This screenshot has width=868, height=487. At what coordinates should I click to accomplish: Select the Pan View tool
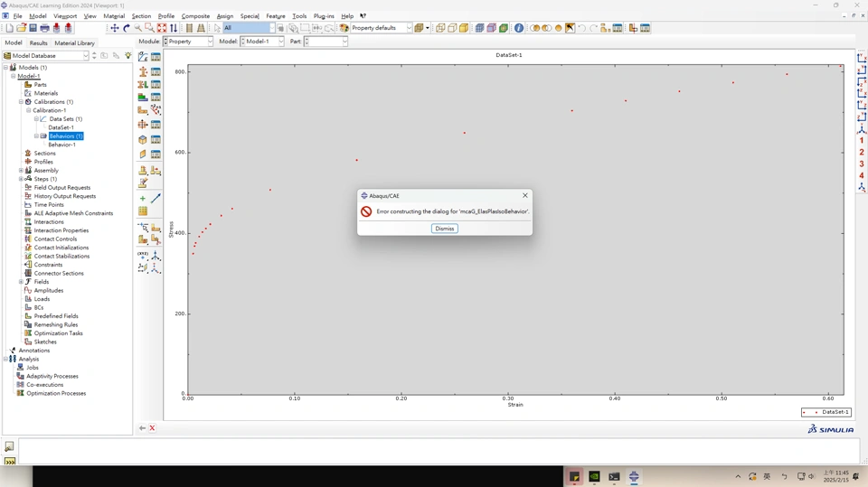click(x=115, y=28)
